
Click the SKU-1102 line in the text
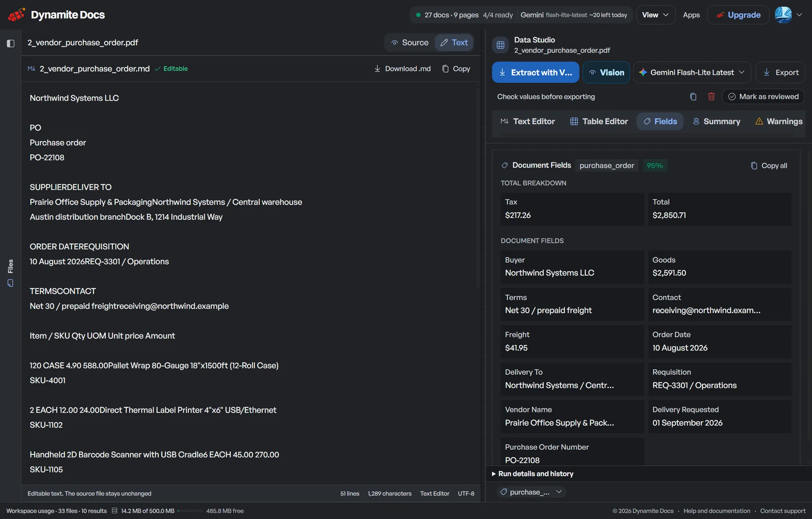pyautogui.click(x=46, y=425)
